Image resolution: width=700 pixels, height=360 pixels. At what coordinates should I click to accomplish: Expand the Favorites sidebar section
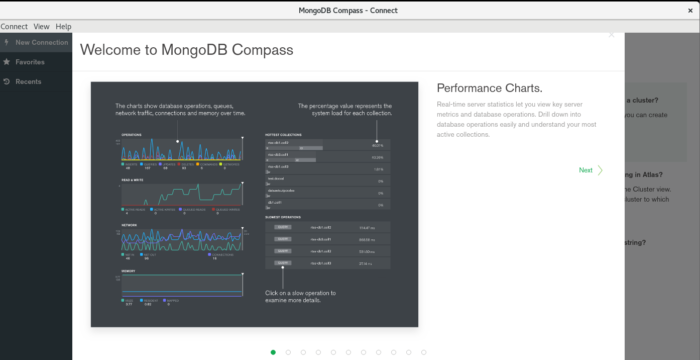tap(36, 62)
